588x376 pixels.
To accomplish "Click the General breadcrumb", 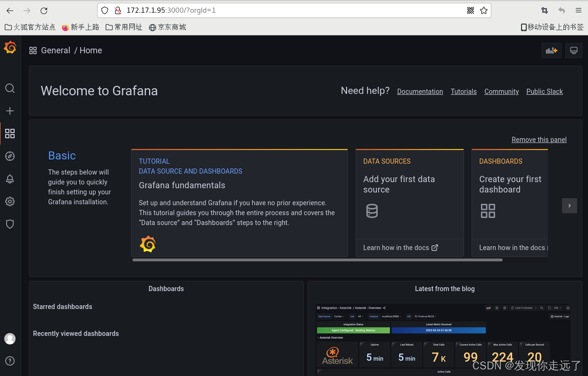I will tap(56, 50).
